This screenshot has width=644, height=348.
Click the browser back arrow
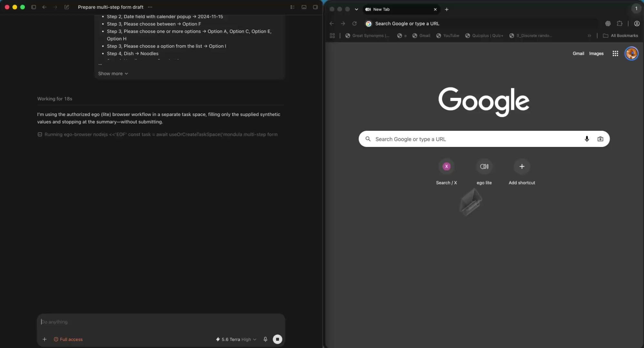[x=332, y=24]
